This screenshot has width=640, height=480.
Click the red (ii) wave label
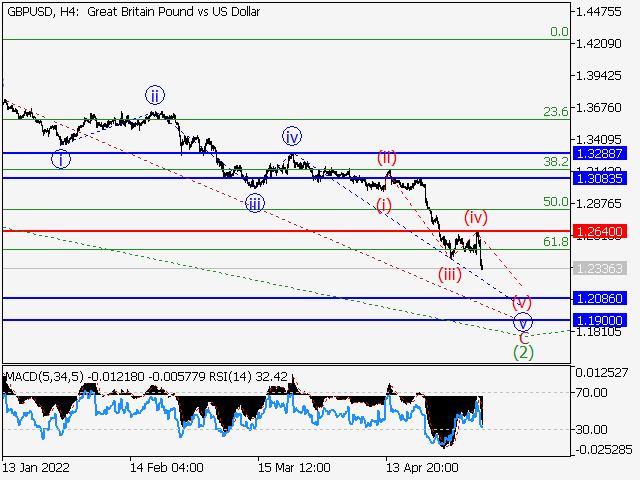tap(387, 157)
